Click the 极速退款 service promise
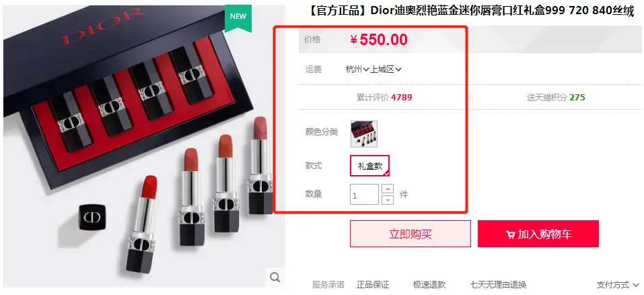Image resolution: width=644 pixels, height=295 pixels. (x=429, y=285)
